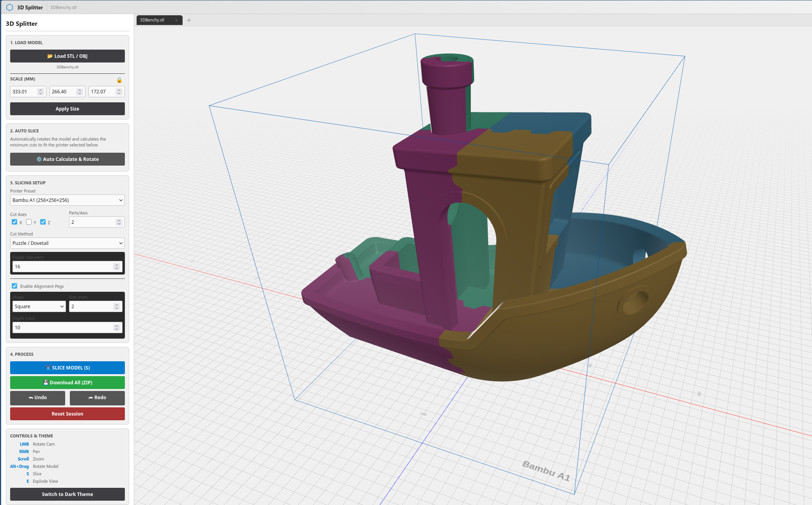Expand the Cut Method dropdown
Image resolution: width=812 pixels, height=505 pixels.
point(67,243)
